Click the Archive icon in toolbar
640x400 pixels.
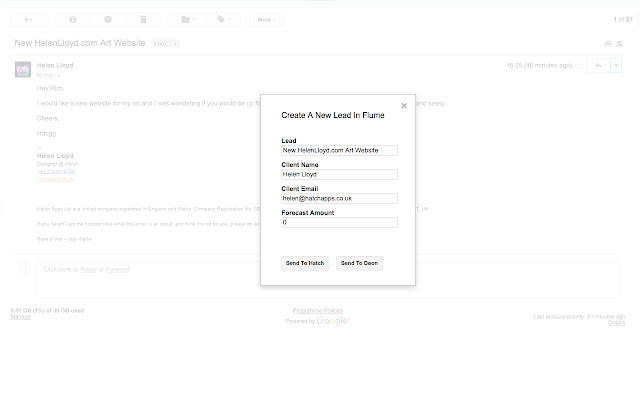pos(73,20)
